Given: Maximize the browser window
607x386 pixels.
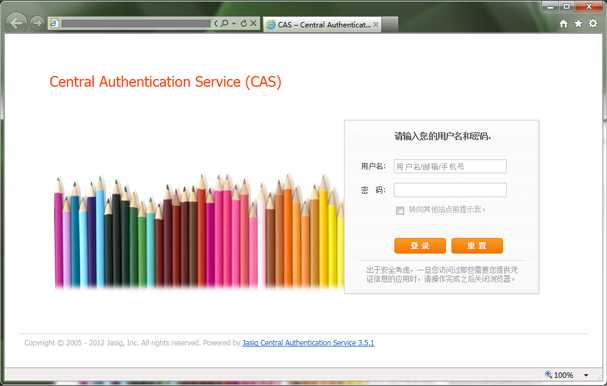Looking at the screenshot, I should (x=566, y=7).
